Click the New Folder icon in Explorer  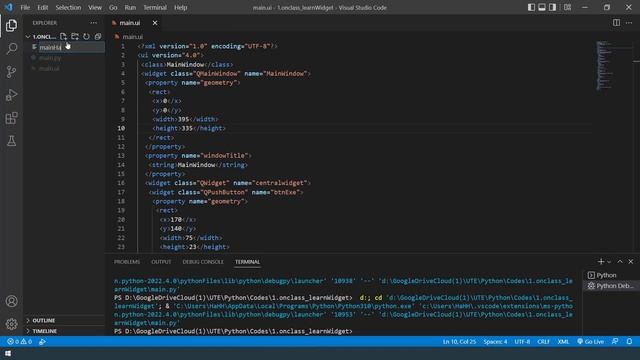(x=75, y=36)
